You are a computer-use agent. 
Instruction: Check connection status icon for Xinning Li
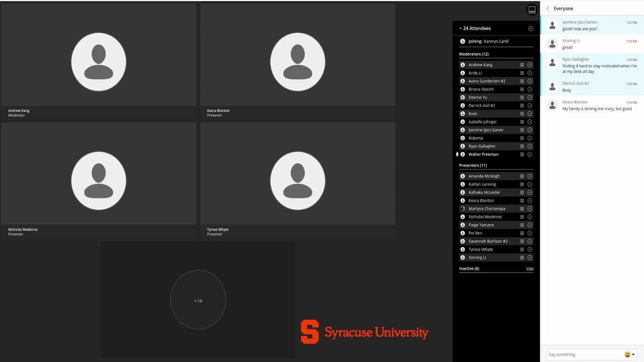coord(522,257)
